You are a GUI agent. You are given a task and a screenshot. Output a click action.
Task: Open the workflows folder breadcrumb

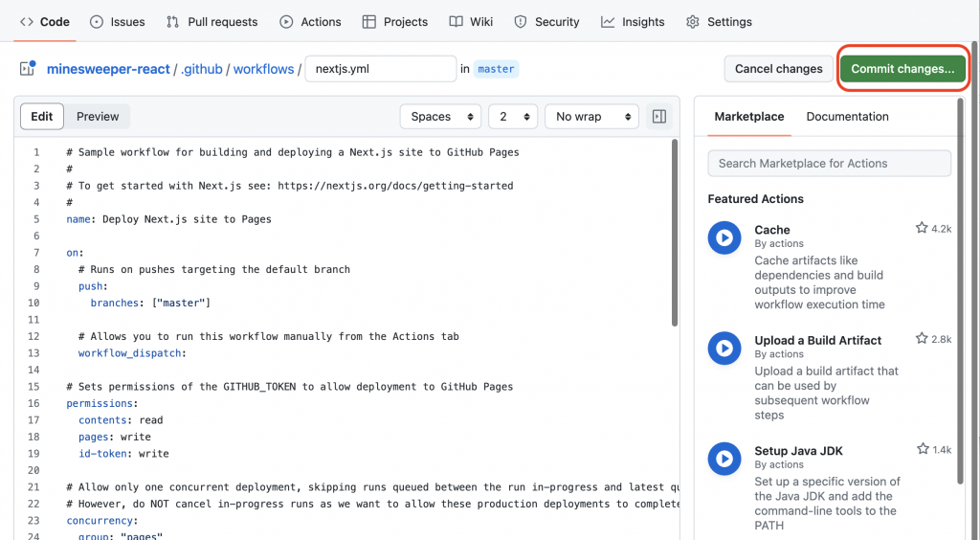(263, 69)
